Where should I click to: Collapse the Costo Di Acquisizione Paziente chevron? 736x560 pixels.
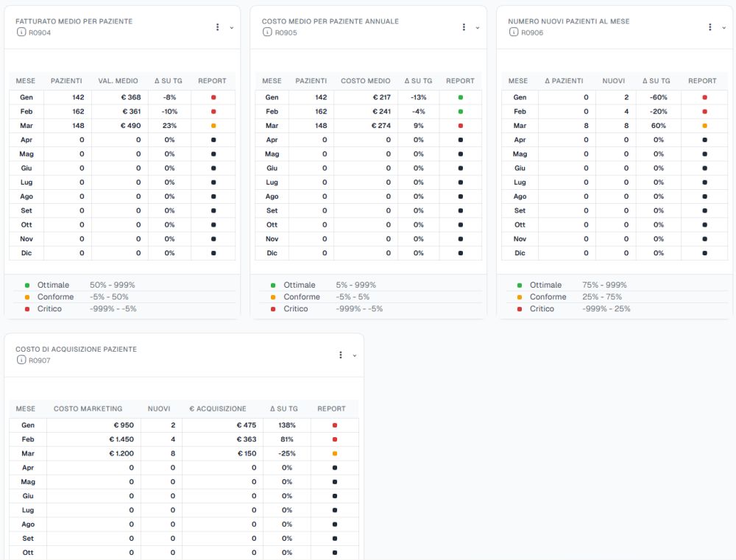(355, 355)
